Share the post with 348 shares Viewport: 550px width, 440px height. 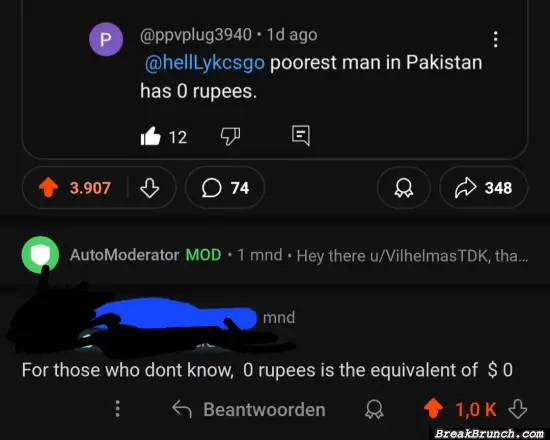click(483, 188)
